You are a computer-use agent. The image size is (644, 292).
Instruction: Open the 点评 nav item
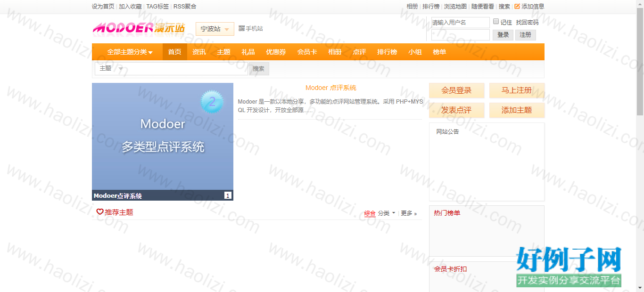[x=359, y=52]
